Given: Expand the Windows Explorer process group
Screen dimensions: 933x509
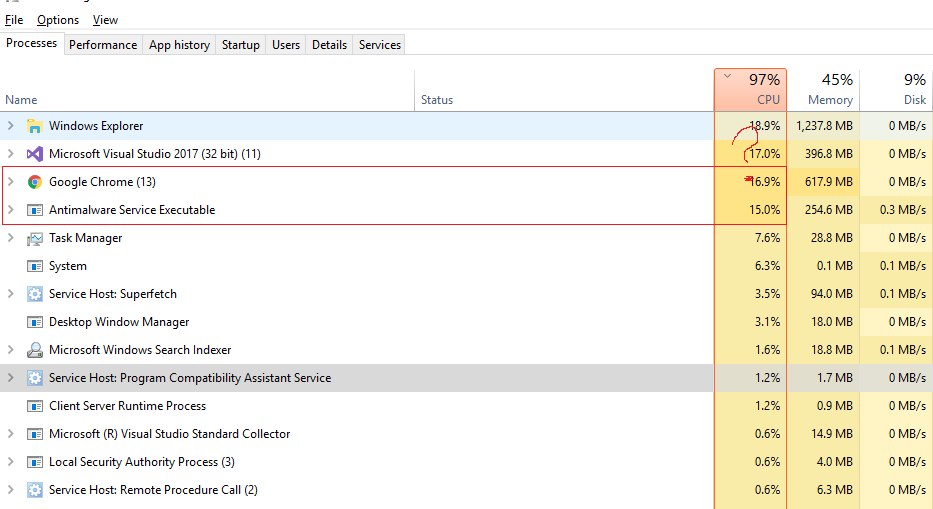Looking at the screenshot, I should pos(10,126).
